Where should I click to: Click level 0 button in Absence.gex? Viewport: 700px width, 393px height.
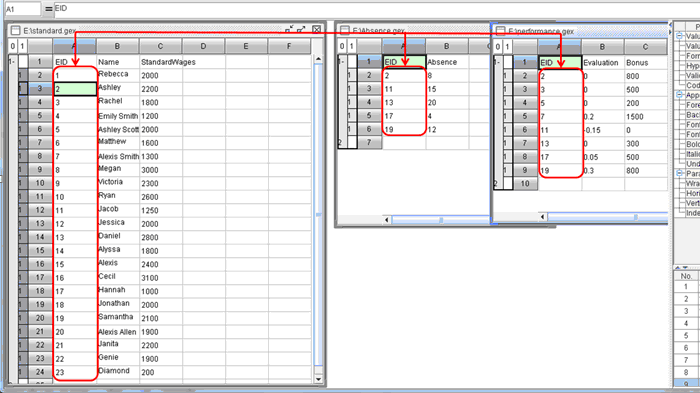click(x=342, y=46)
